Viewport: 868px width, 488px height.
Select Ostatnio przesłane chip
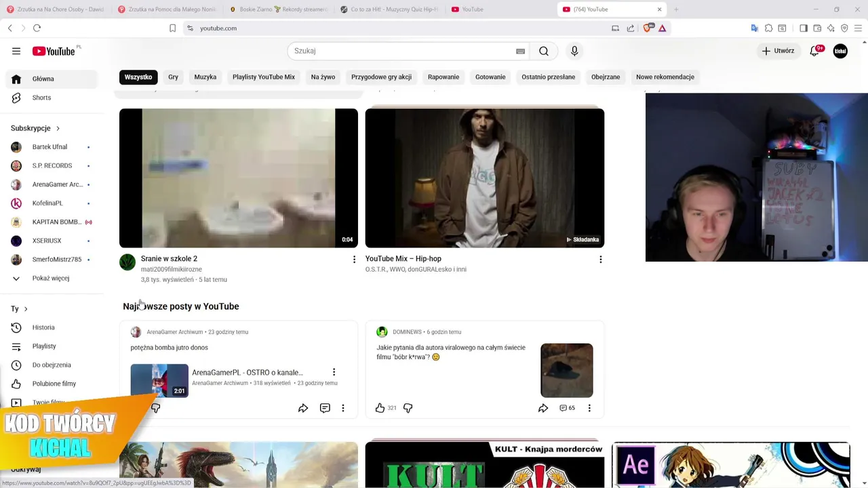[x=548, y=77]
